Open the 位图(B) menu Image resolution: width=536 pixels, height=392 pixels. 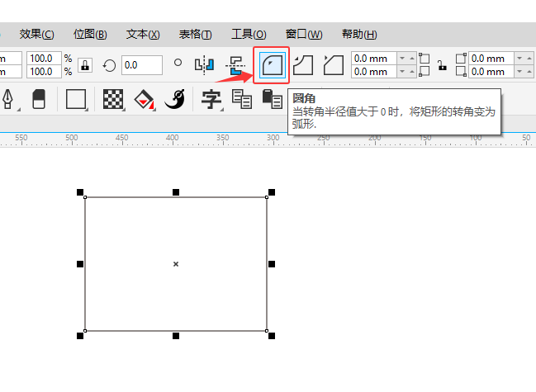click(x=90, y=35)
